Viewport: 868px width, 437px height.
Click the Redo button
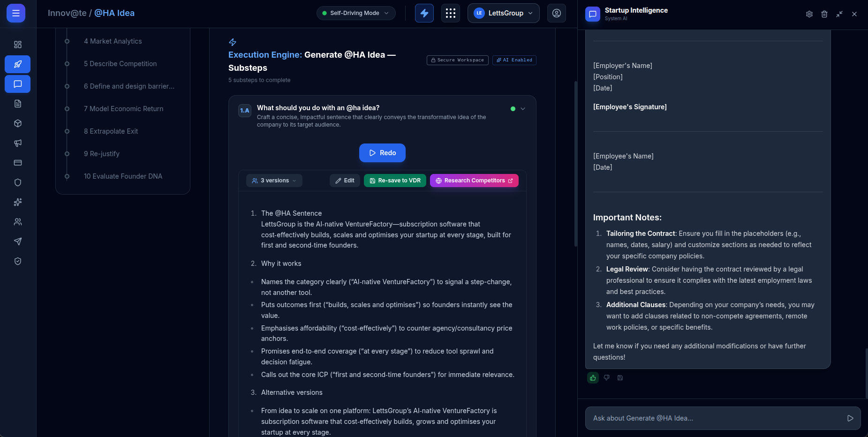tap(382, 153)
